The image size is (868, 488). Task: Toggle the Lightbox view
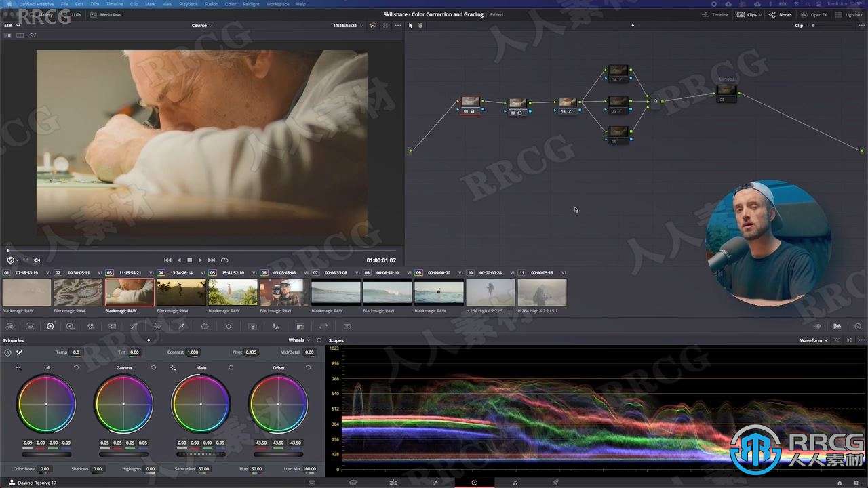(849, 14)
